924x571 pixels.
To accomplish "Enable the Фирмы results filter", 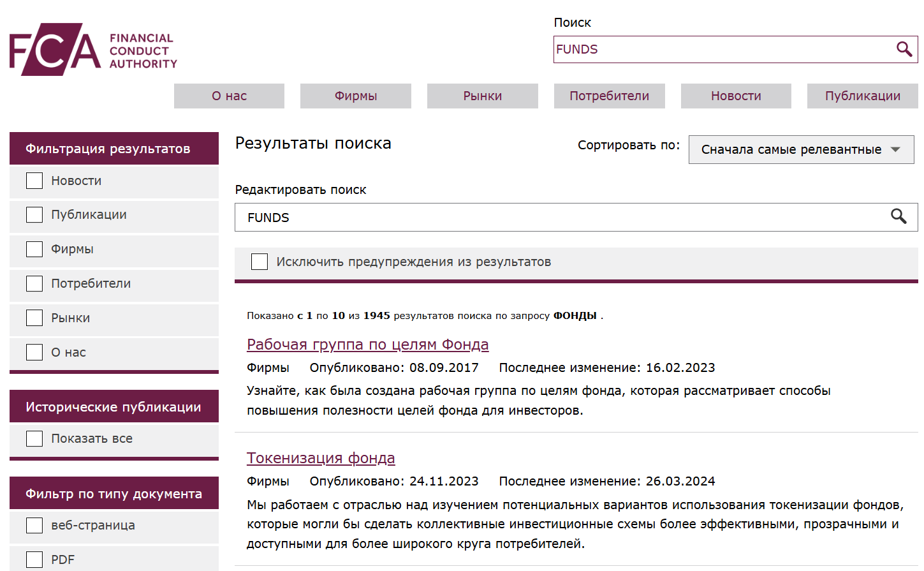I will pos(34,249).
